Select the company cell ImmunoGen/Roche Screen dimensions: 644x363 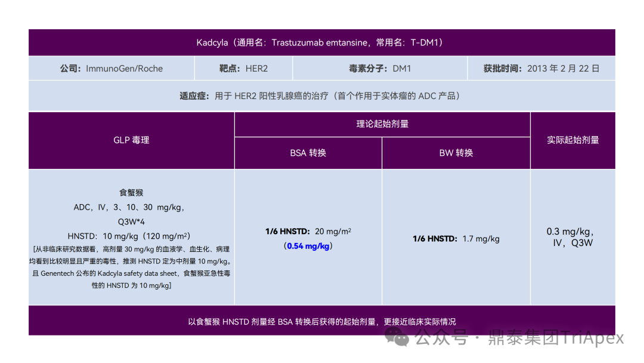point(112,69)
